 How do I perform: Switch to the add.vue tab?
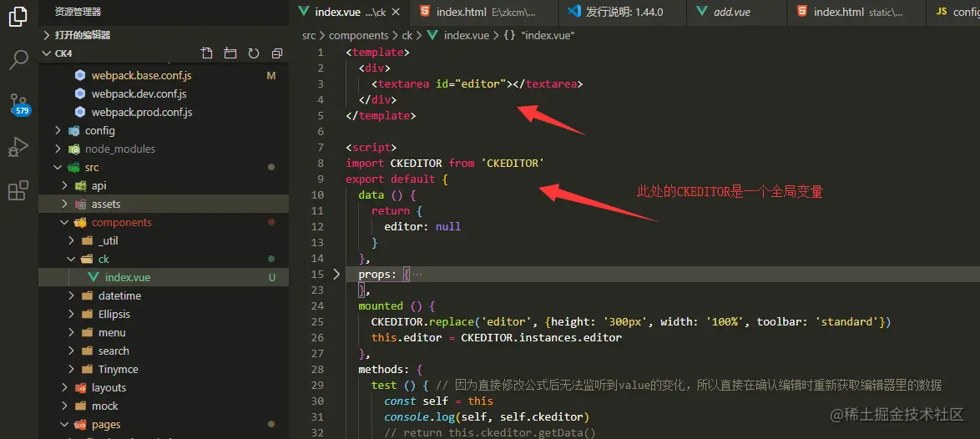pyautogui.click(x=736, y=12)
